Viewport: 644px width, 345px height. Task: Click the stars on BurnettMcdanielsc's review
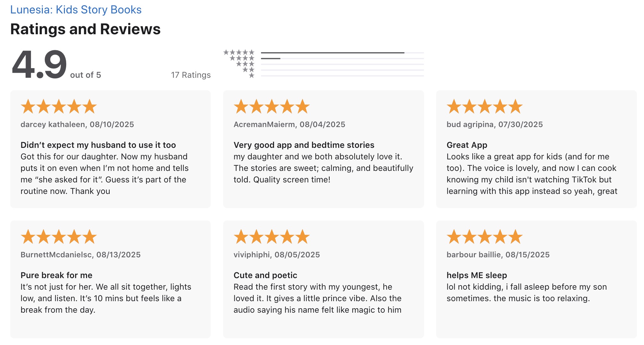pos(59,237)
